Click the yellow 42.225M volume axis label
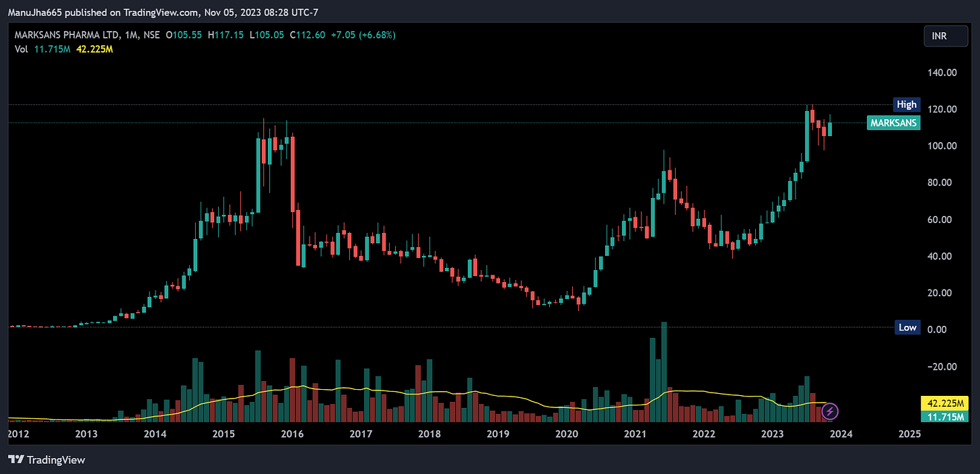980x474 pixels. point(944,404)
